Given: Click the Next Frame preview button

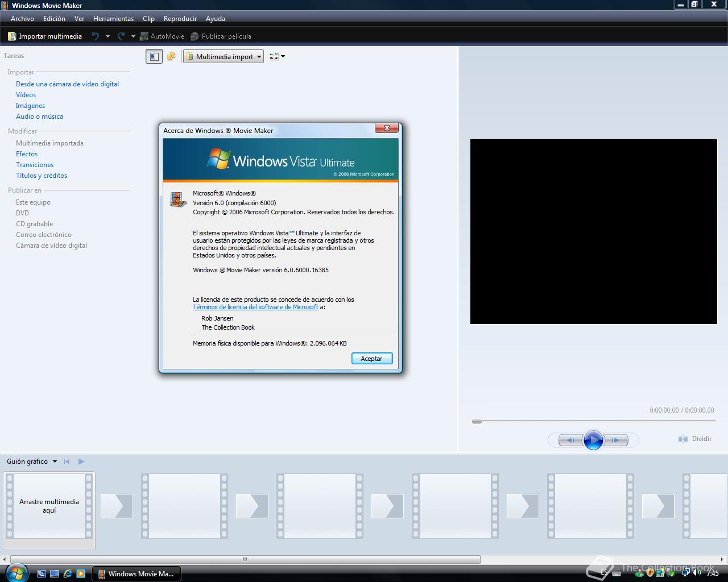Looking at the screenshot, I should point(616,440).
